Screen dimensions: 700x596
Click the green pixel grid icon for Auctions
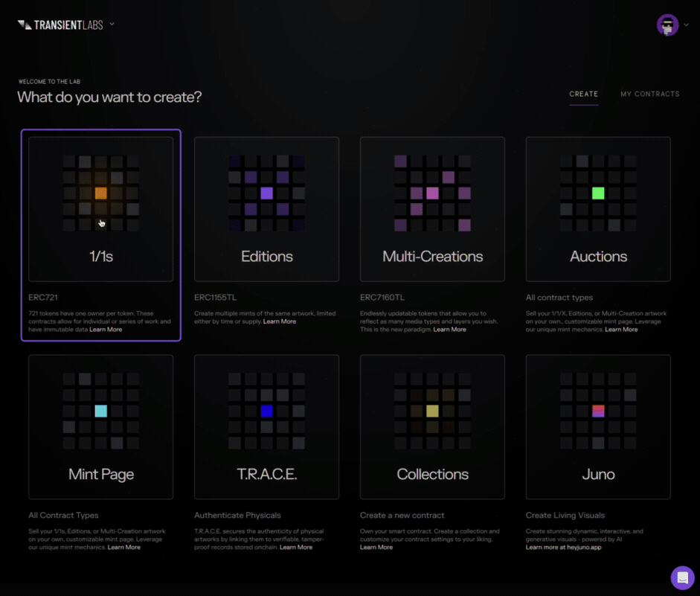click(598, 193)
